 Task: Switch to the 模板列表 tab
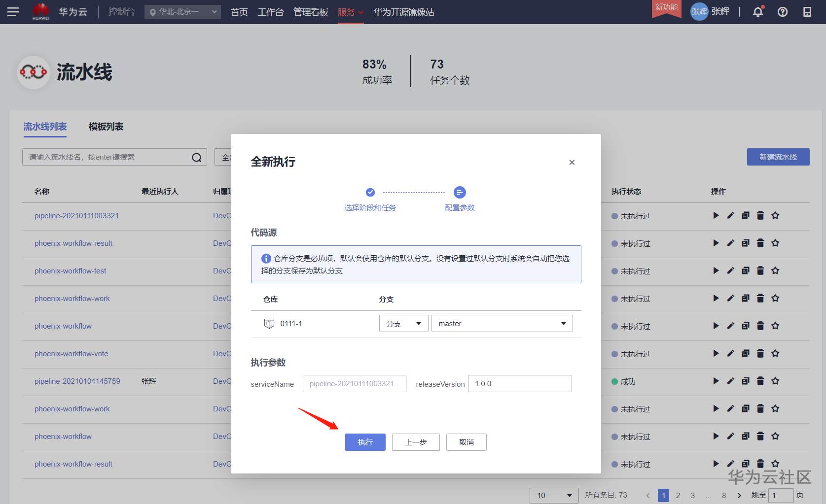tap(106, 127)
